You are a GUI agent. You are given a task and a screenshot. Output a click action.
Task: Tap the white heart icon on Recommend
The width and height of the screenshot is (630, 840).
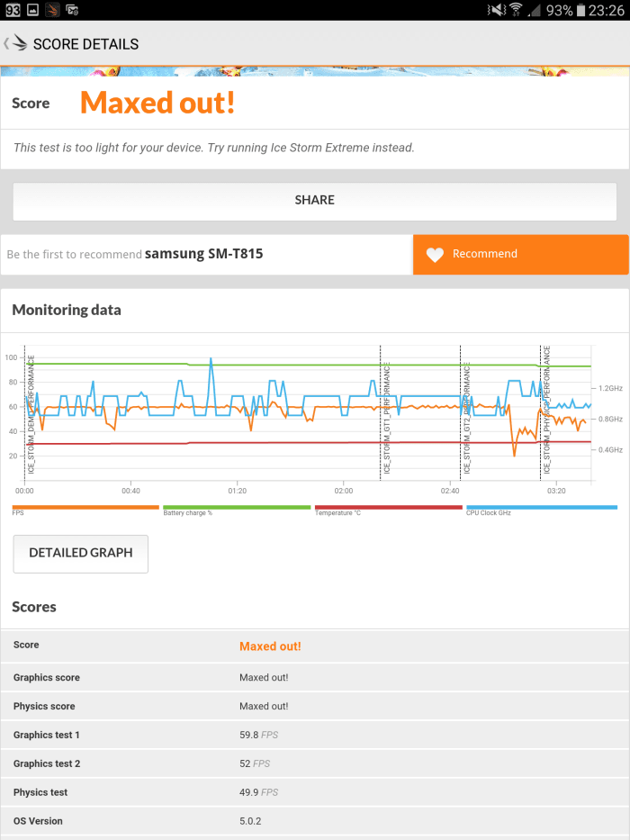pyautogui.click(x=435, y=255)
